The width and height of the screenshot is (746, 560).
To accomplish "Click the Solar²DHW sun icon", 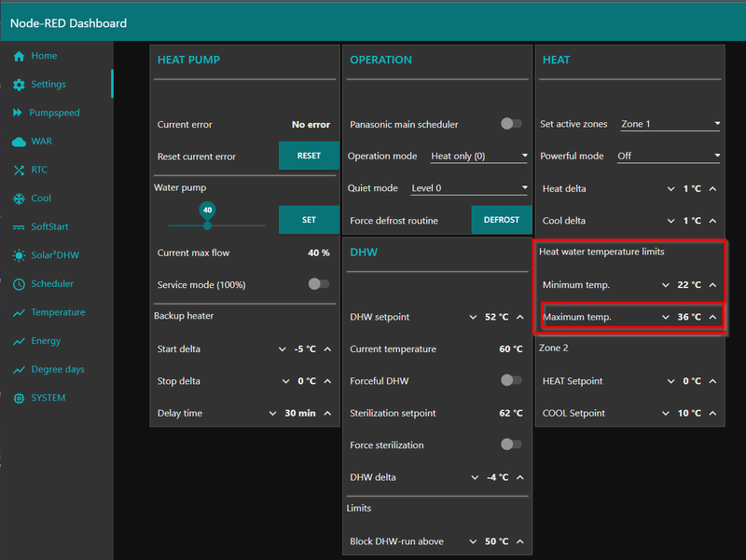I will 19,255.
